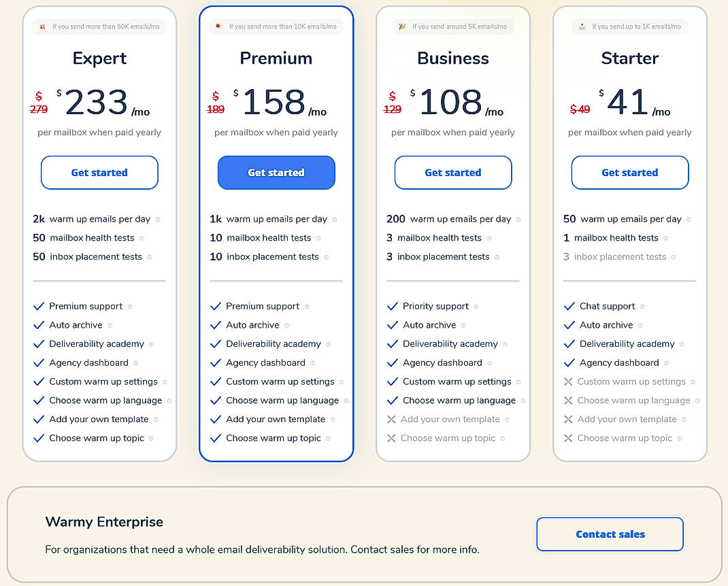The width and height of the screenshot is (728, 586).
Task: Click the X icon next to Starter's Add your own template
Action: 569,419
